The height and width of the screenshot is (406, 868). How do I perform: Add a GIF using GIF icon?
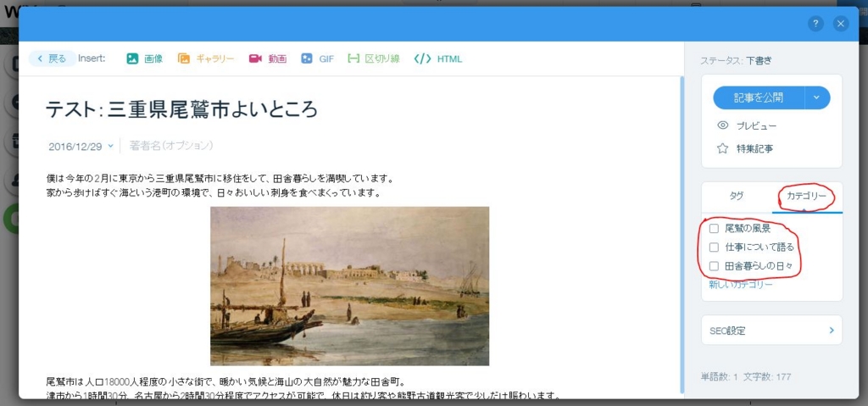[307, 58]
